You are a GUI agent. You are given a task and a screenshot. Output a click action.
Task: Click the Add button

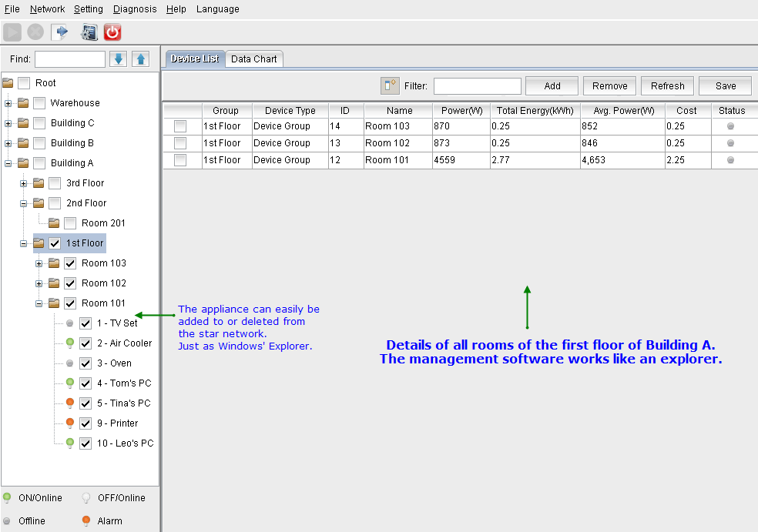pyautogui.click(x=552, y=86)
